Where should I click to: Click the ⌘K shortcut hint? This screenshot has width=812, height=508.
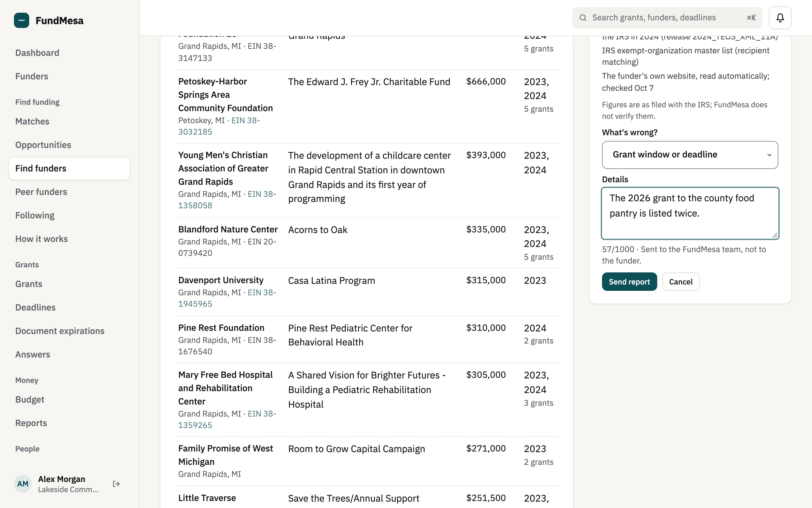[751, 18]
